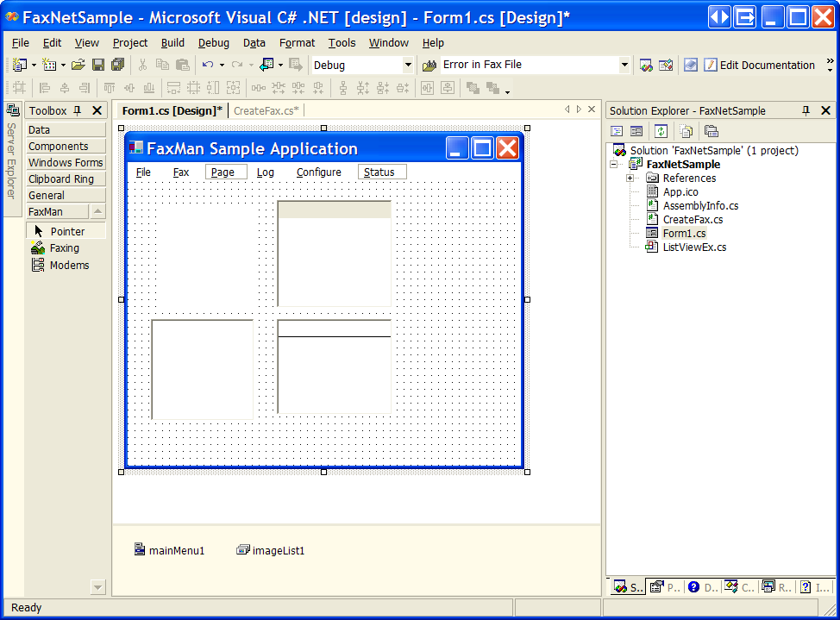This screenshot has width=840, height=620.
Task: Select CreateFax.cs in Solution Explorer
Action: coord(693,220)
